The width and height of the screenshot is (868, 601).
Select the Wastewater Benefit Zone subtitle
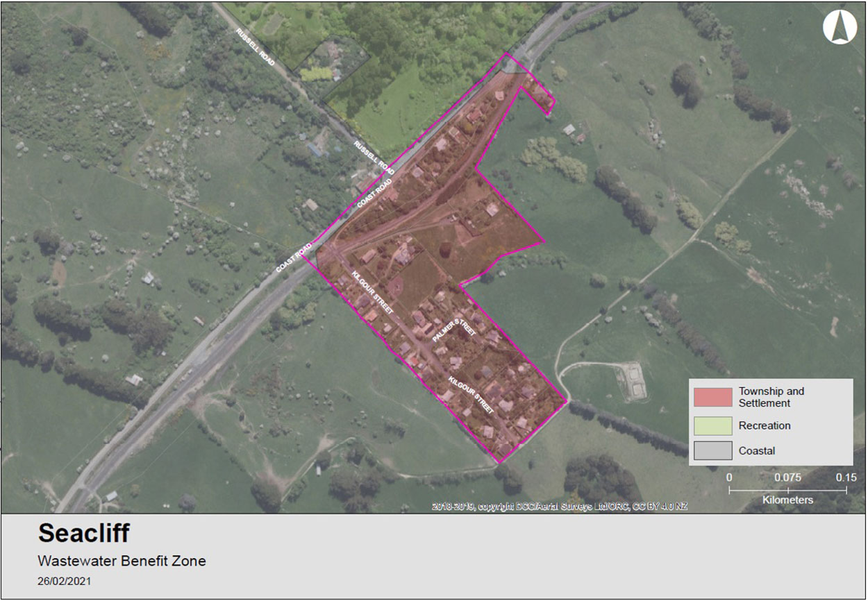(122, 561)
